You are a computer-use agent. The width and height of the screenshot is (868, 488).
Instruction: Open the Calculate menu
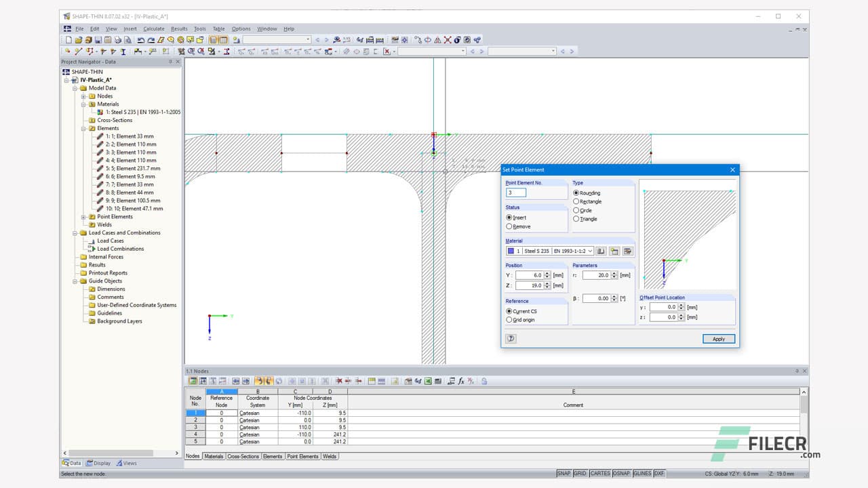coord(153,28)
